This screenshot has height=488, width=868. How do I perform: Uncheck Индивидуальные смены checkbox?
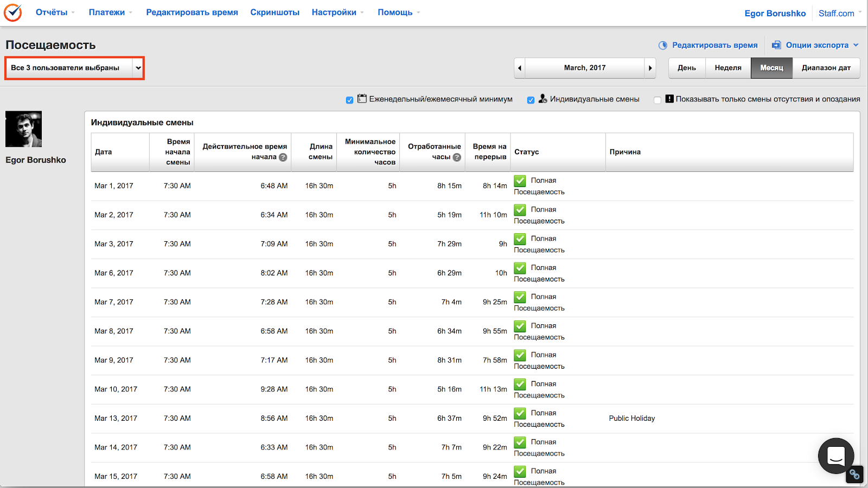click(531, 100)
